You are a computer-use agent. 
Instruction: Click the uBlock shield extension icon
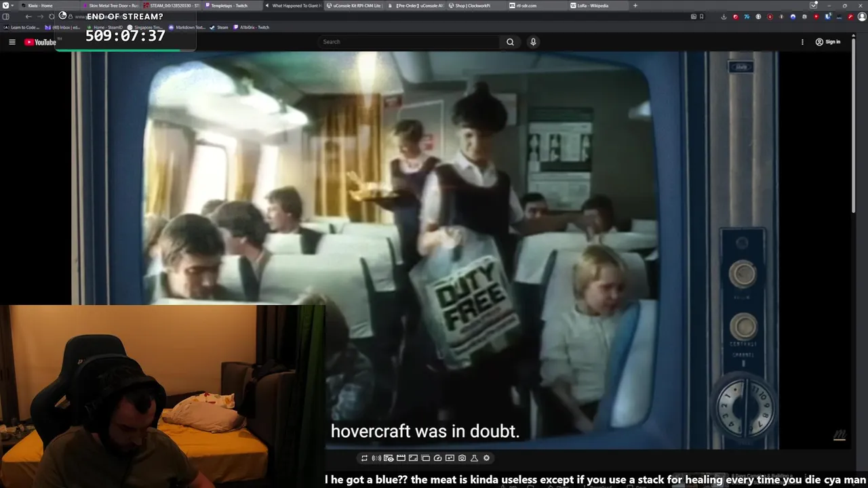point(770,16)
